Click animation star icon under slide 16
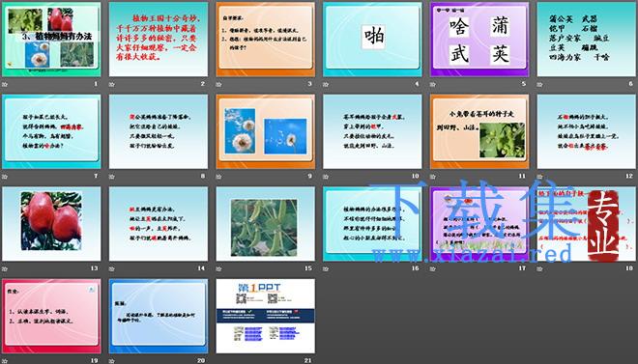 tap(326, 269)
